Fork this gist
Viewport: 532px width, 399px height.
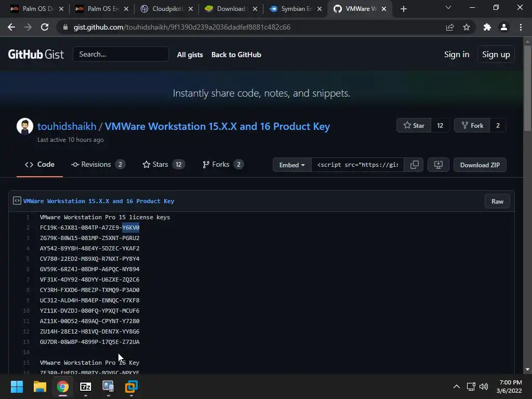point(472,126)
